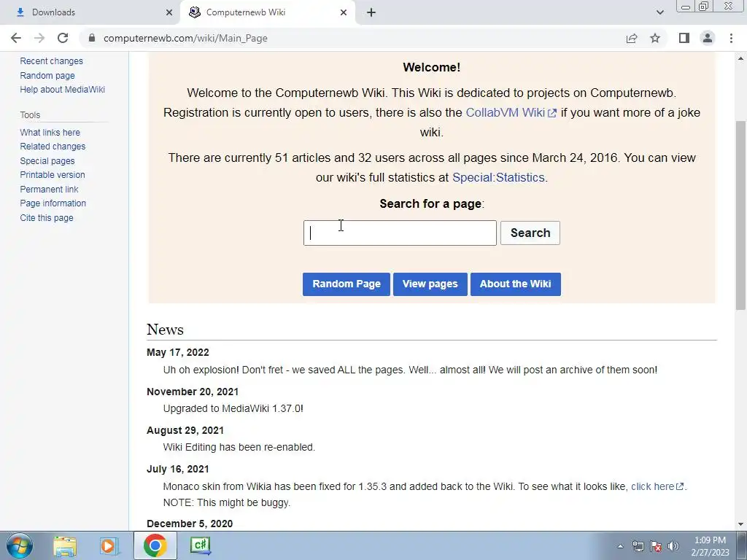The width and height of the screenshot is (747, 560).
Task: Follow the CollabVM Wiki link
Action: 511,113
